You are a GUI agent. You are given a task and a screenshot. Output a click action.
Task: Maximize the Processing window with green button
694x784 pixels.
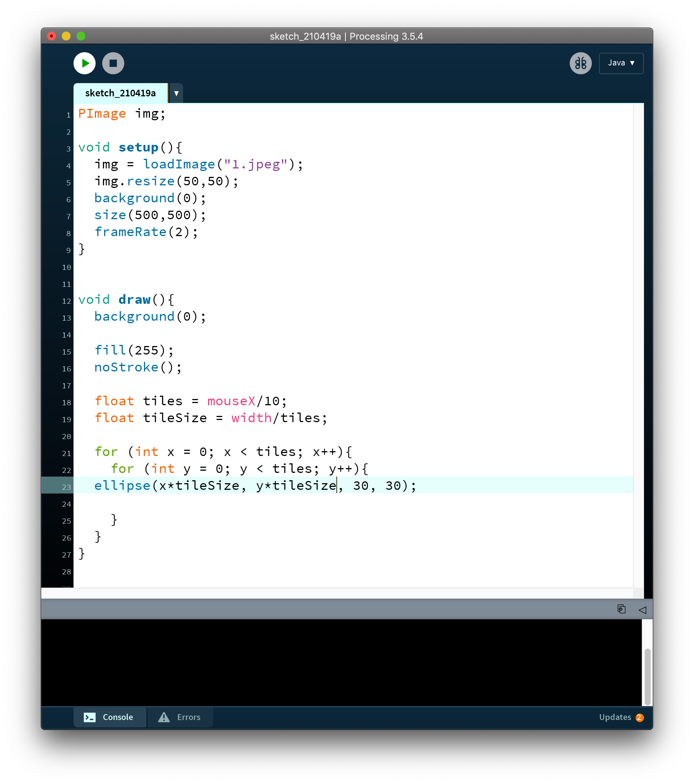pos(81,36)
